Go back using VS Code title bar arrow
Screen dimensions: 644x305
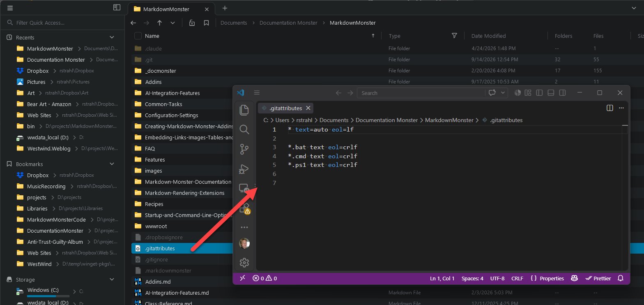point(338,93)
